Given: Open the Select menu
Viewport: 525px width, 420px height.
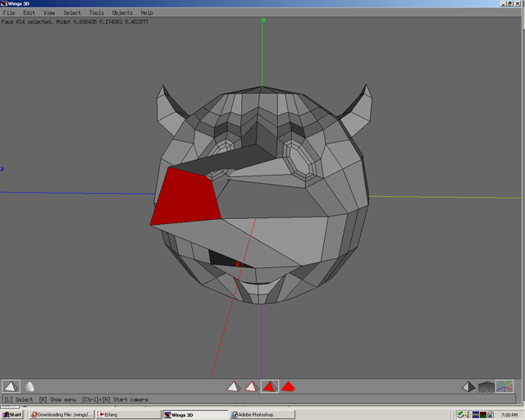Looking at the screenshot, I should coord(72,13).
